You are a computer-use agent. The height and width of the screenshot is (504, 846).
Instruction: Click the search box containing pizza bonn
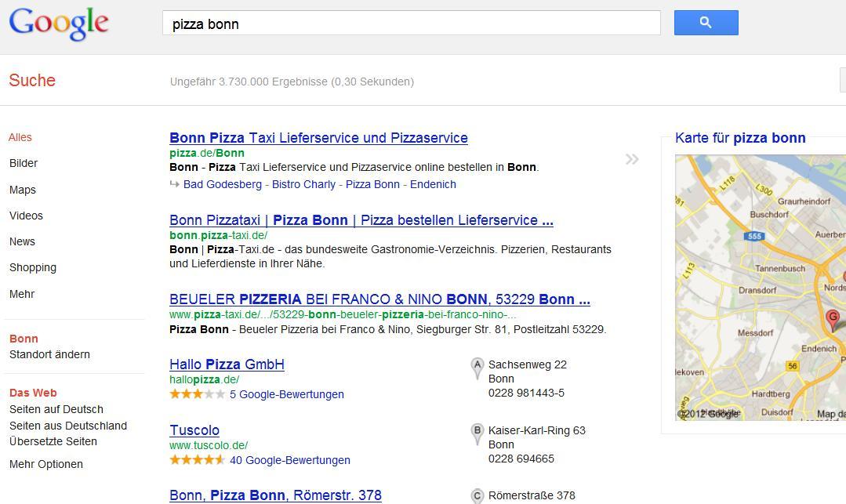(x=411, y=24)
